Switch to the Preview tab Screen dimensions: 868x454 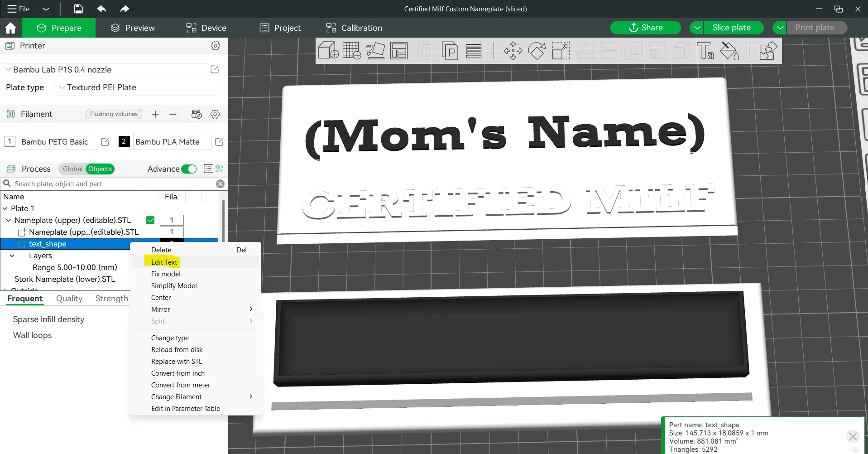click(133, 28)
